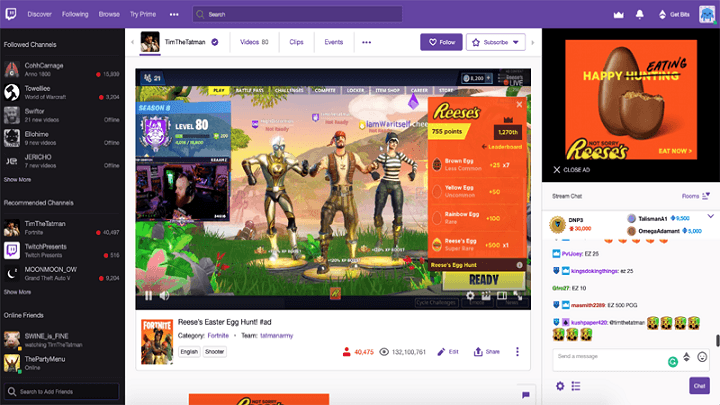Open CohhCarnage followed channel

coord(62,70)
